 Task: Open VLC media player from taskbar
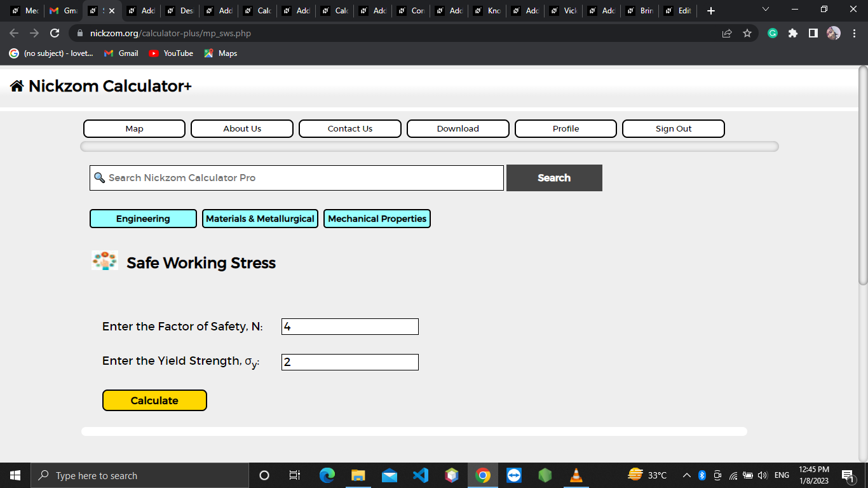pyautogui.click(x=576, y=475)
